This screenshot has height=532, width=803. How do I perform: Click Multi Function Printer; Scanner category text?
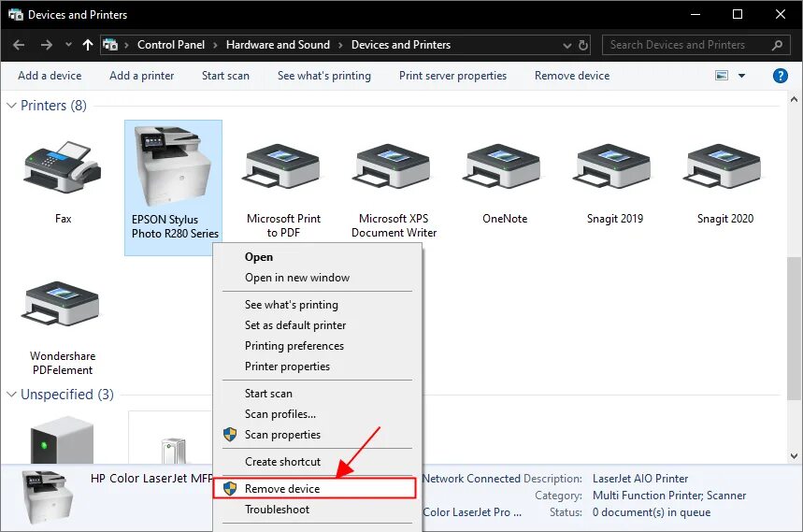pyautogui.click(x=669, y=496)
